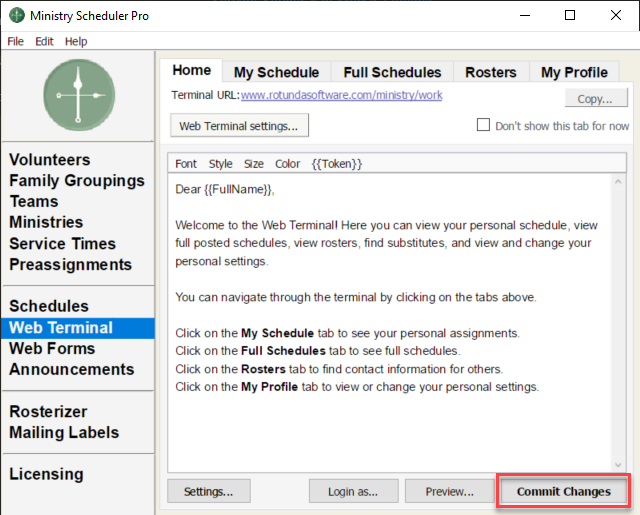640x515 pixels.
Task: Open the Style dropdown in the editor toolbar
Action: 220,164
